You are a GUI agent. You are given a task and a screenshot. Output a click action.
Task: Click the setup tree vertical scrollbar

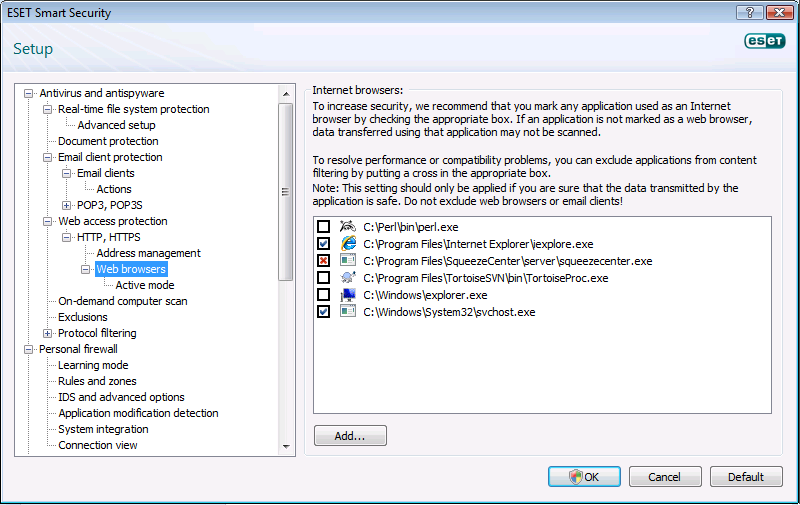click(x=288, y=250)
